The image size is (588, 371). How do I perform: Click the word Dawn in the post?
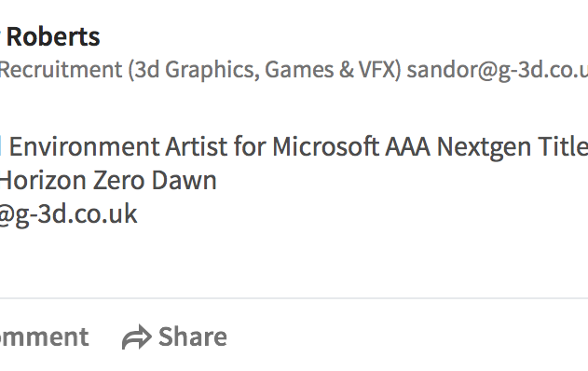tap(185, 180)
